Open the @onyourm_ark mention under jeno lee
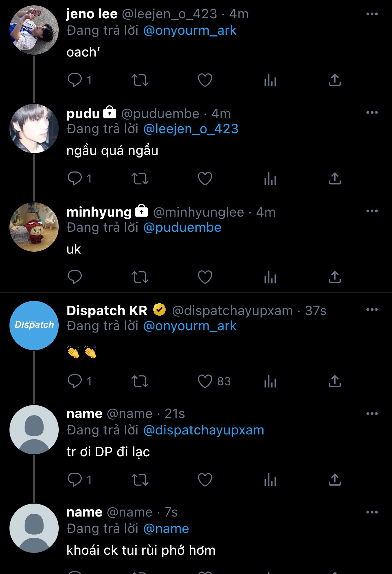This screenshot has width=392, height=574. pos(190,30)
